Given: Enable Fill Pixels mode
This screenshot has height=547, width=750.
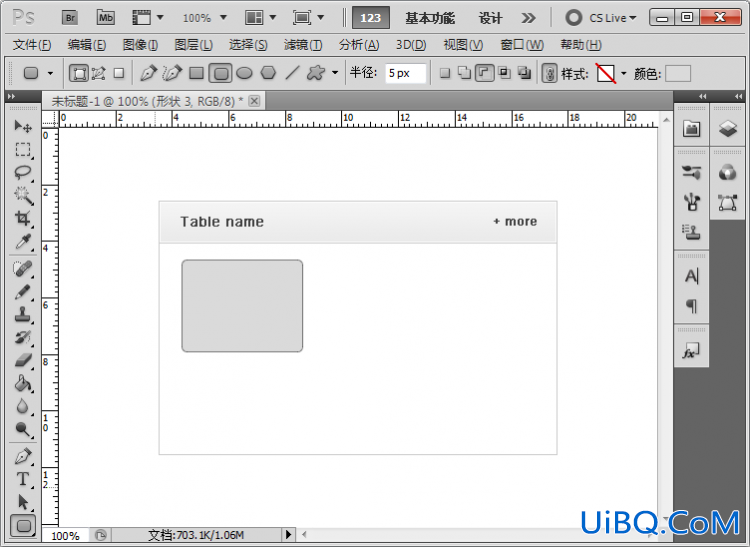Looking at the screenshot, I should click(119, 74).
